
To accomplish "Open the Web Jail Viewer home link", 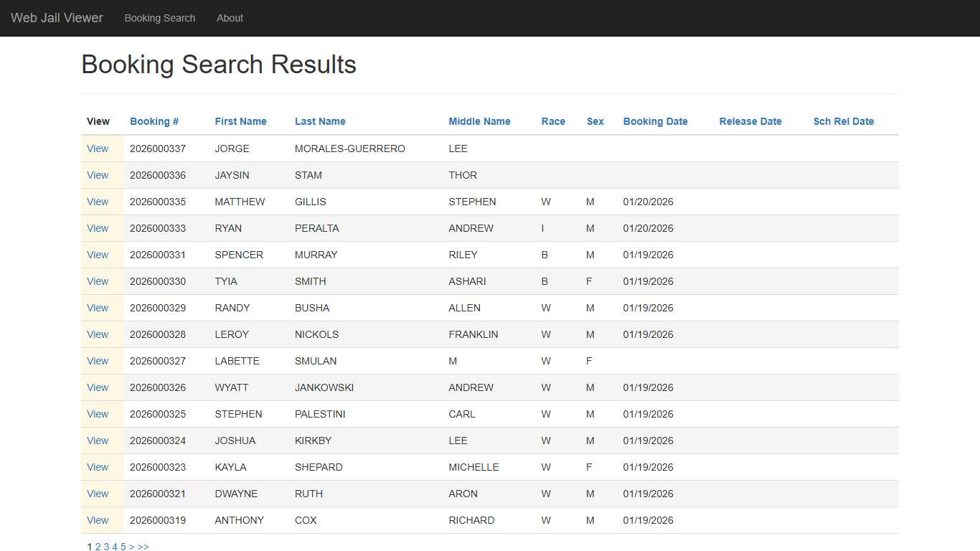I will click(56, 18).
